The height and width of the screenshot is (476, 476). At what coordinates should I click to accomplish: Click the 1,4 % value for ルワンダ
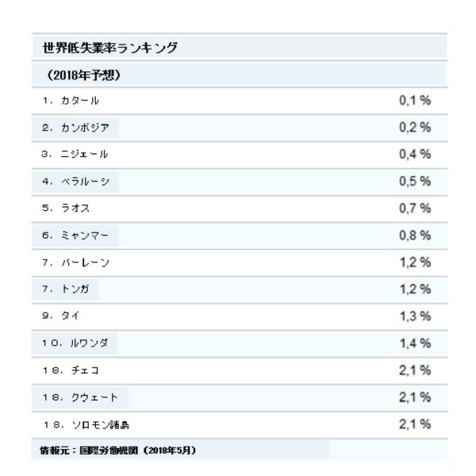tap(415, 344)
